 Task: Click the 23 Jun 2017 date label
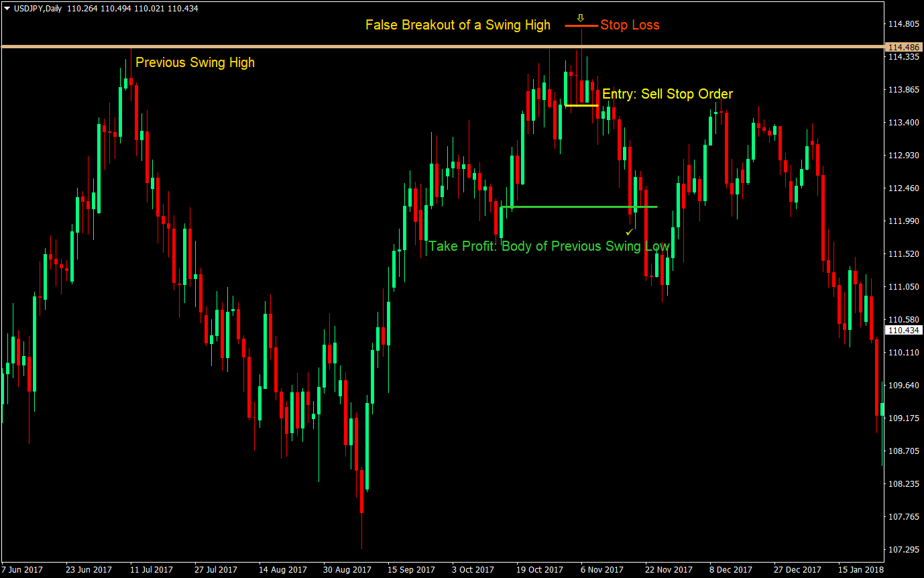pos(89,569)
